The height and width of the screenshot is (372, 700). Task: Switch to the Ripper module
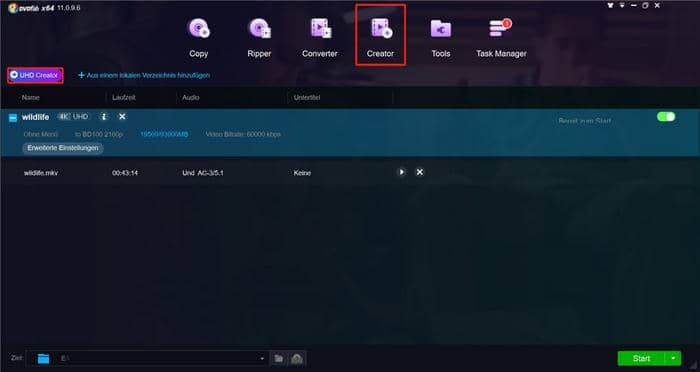(259, 38)
